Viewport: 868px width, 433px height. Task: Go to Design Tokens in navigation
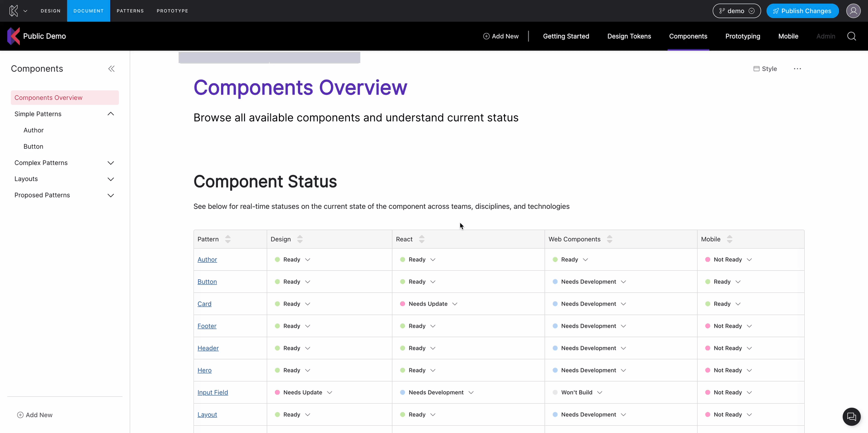(629, 36)
